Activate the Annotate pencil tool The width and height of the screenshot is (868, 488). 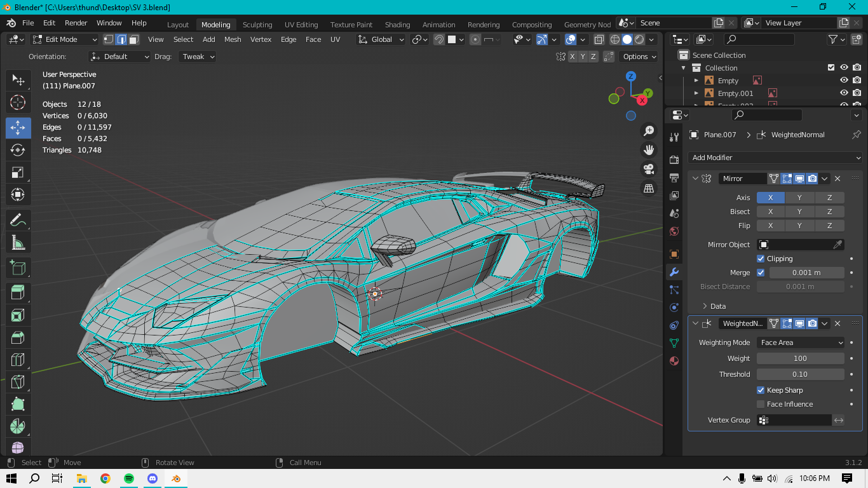[x=18, y=220]
